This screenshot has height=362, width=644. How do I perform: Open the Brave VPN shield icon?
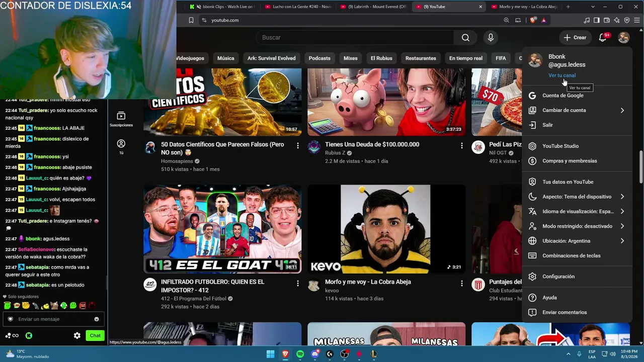pyautogui.click(x=627, y=20)
